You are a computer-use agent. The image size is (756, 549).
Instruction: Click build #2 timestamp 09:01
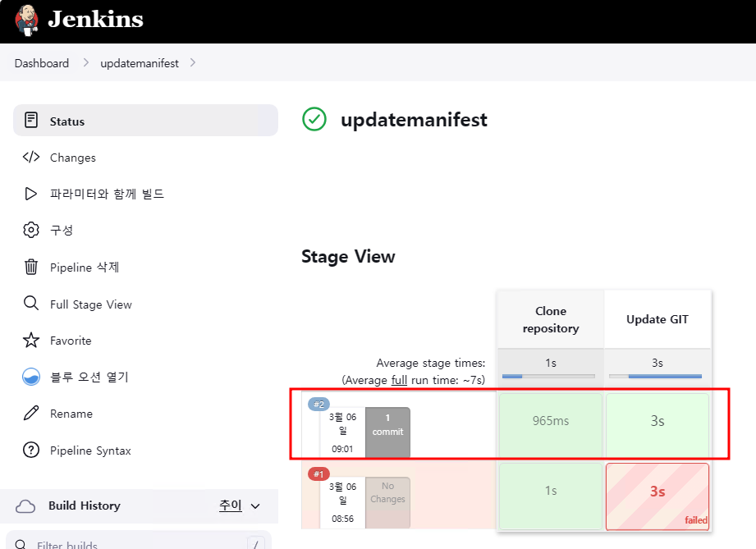342,449
